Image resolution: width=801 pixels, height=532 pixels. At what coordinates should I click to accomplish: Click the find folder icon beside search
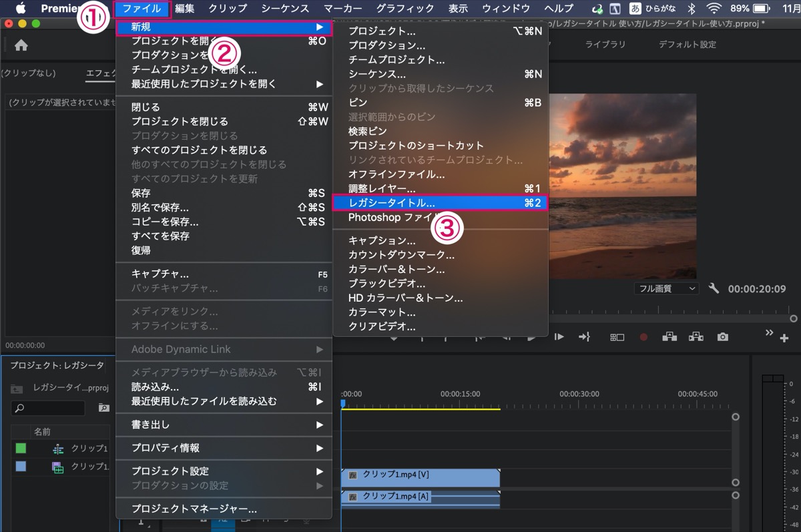pos(103,407)
